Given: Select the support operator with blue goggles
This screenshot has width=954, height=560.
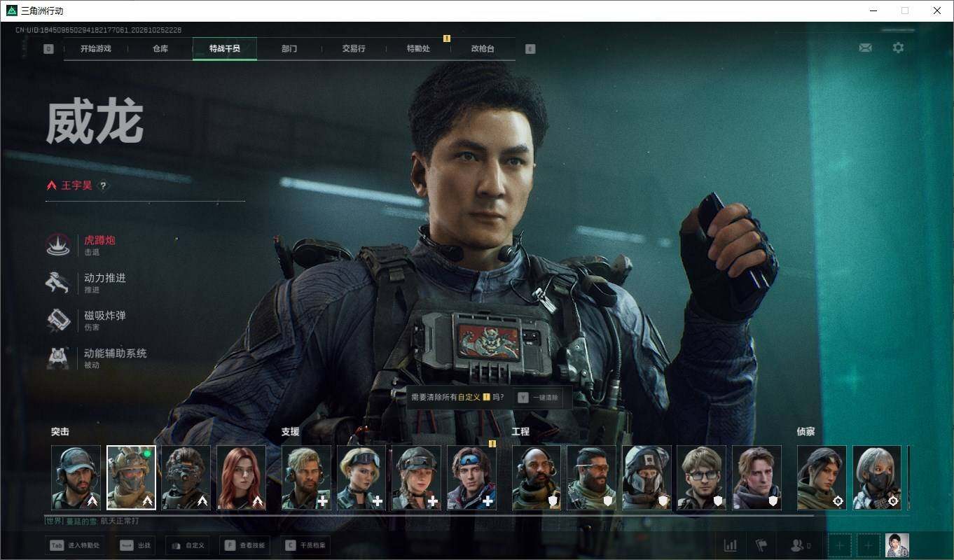Looking at the screenshot, I should (472, 477).
